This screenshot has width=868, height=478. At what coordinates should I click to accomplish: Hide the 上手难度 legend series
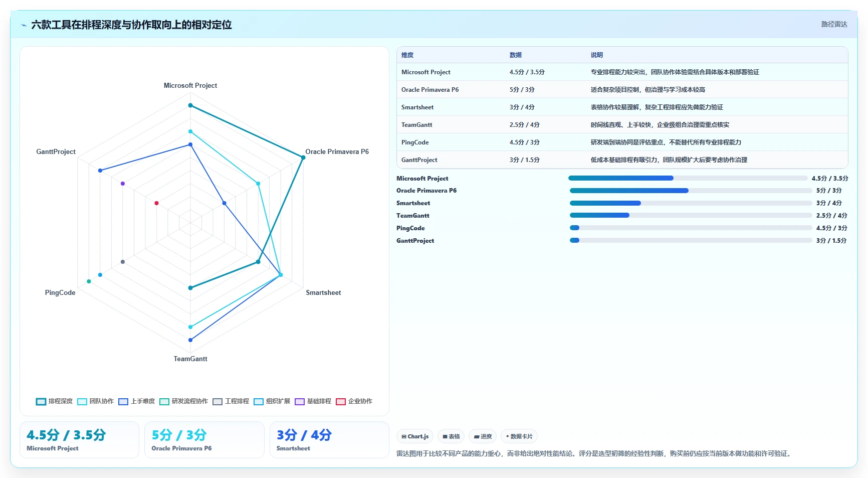tap(136, 401)
